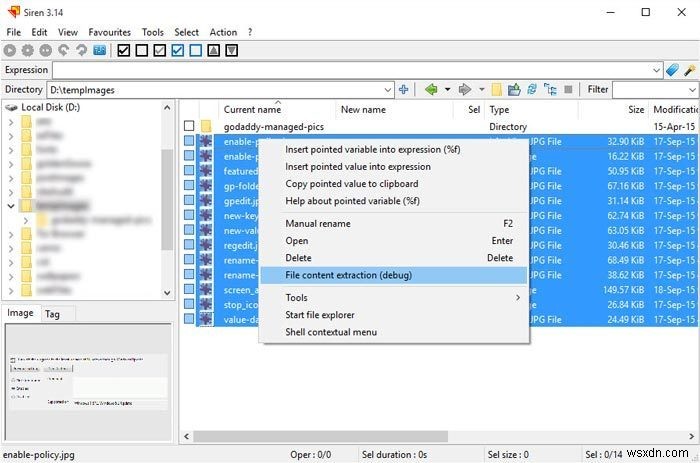
Task: Click the parent folder up icon
Action: coord(514,90)
